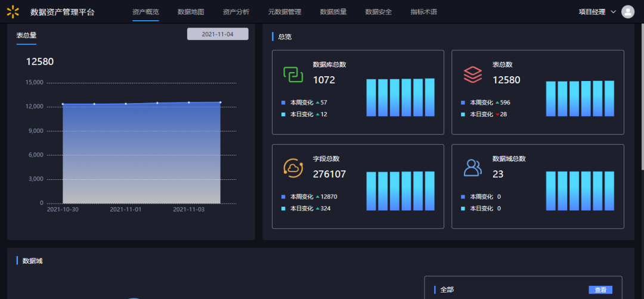The width and height of the screenshot is (644, 299).
Task: Click the 字段总数 bar chart thumbnail
Action: pos(401,191)
